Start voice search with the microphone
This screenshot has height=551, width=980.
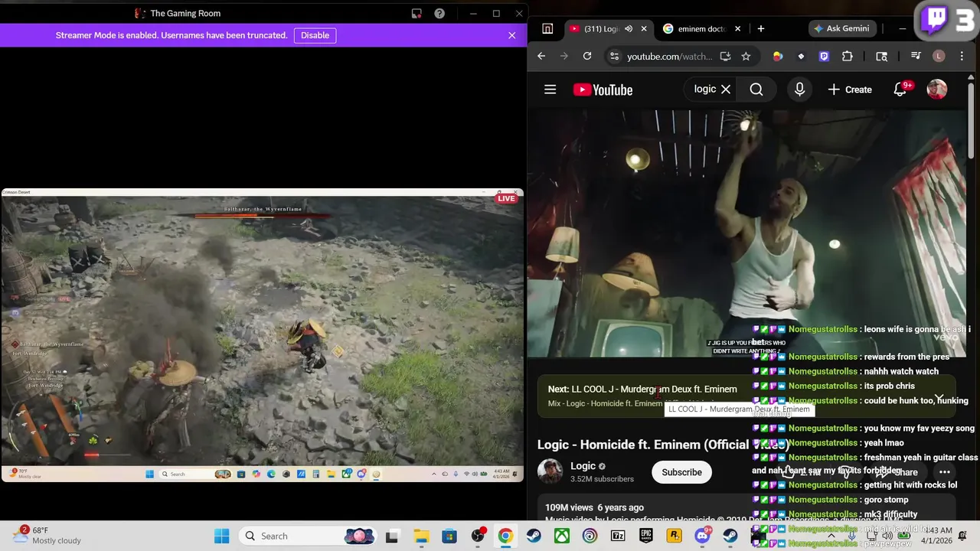[799, 90]
